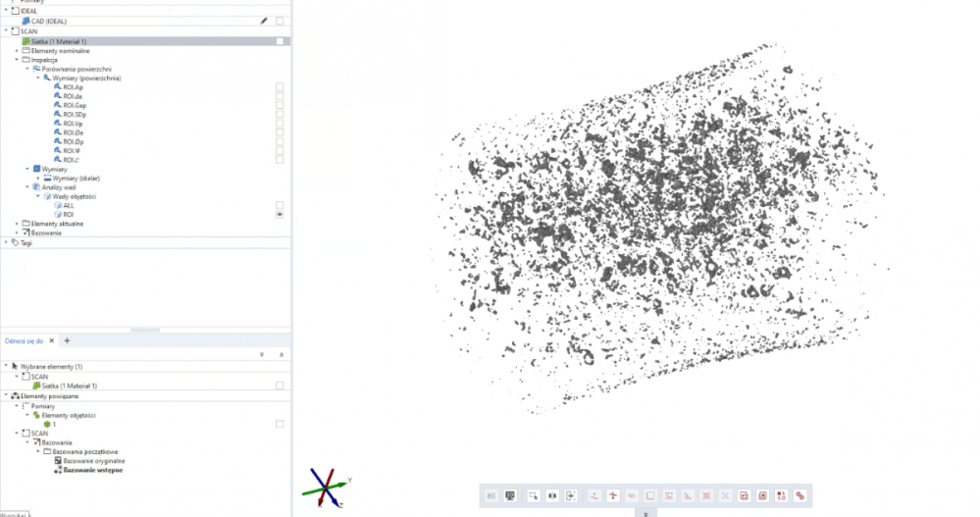Click the horizontal panel splitter handle
This screenshot has height=517, width=980.
point(145,331)
